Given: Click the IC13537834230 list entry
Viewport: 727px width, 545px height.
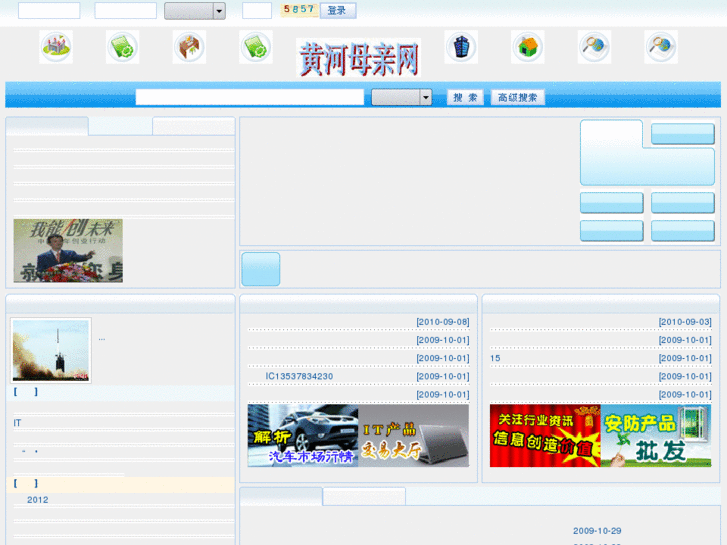Looking at the screenshot, I should (299, 376).
